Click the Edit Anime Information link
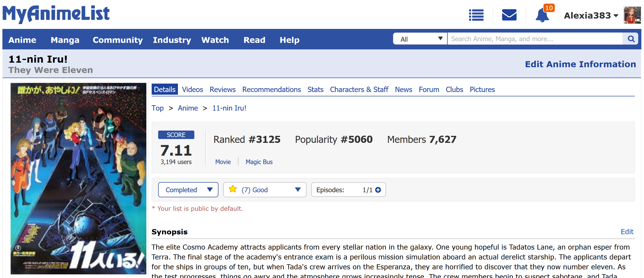 coord(580,64)
